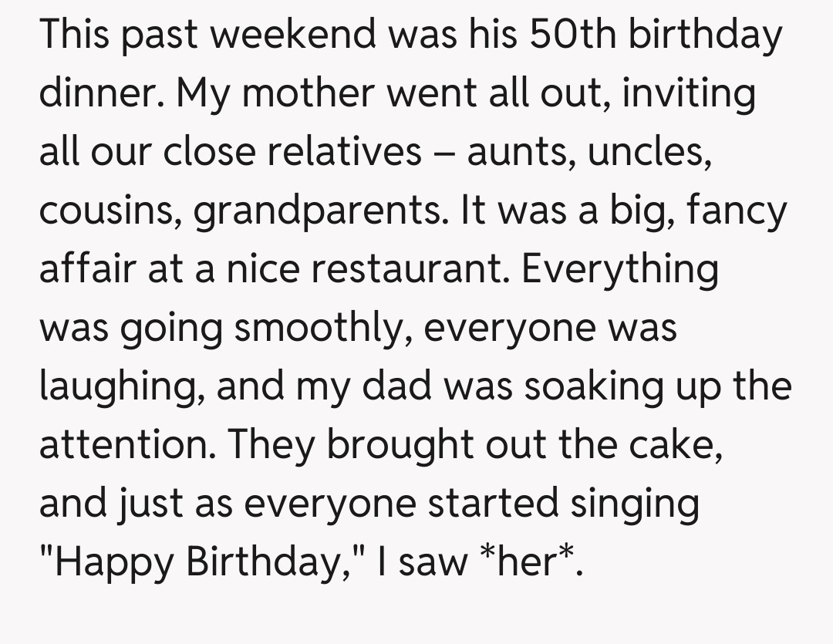Click on the word "inviting"

pyautogui.click(x=688, y=93)
